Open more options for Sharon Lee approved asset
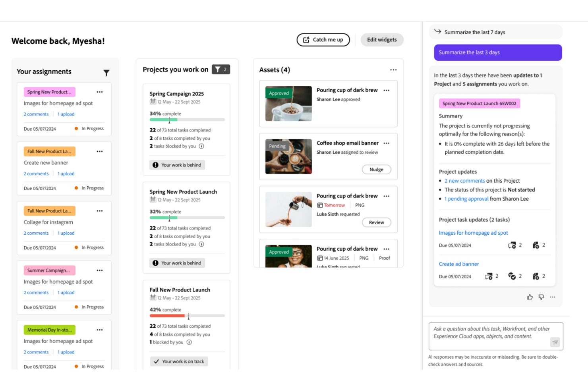 [x=387, y=91]
